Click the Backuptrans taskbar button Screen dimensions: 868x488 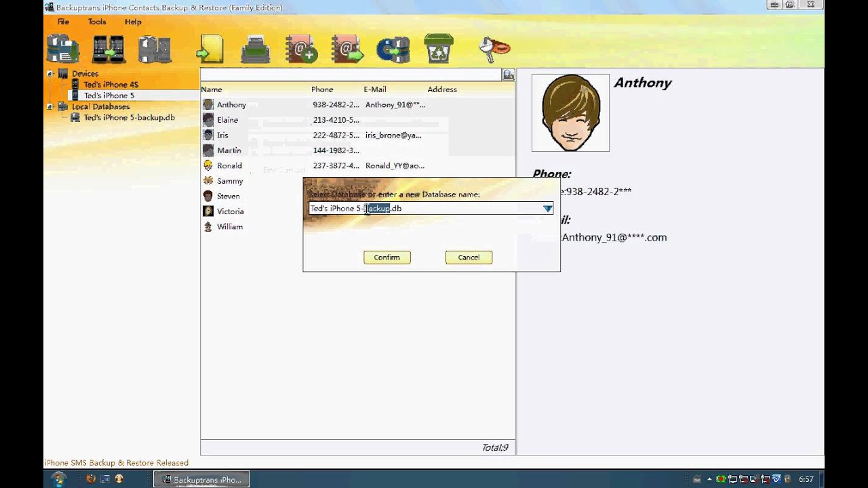tap(201, 479)
